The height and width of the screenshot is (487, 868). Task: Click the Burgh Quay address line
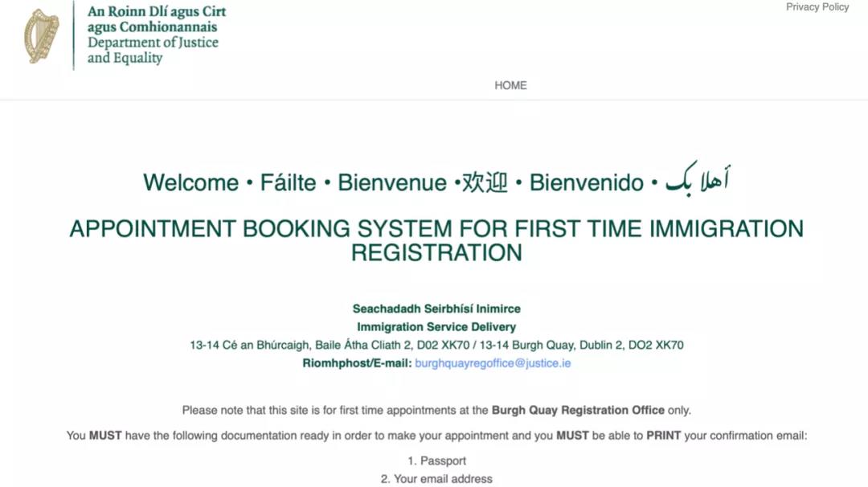[x=436, y=346]
